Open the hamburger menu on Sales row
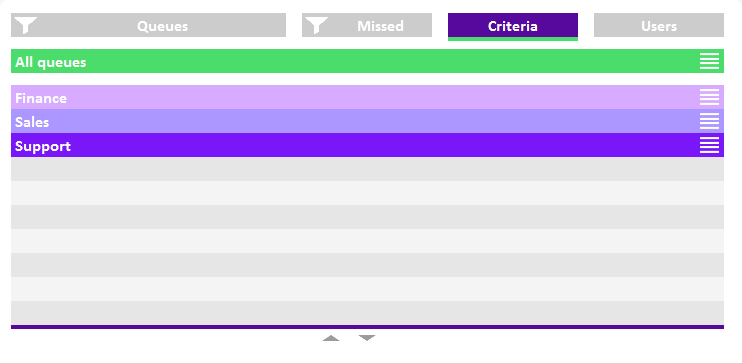 (709, 121)
